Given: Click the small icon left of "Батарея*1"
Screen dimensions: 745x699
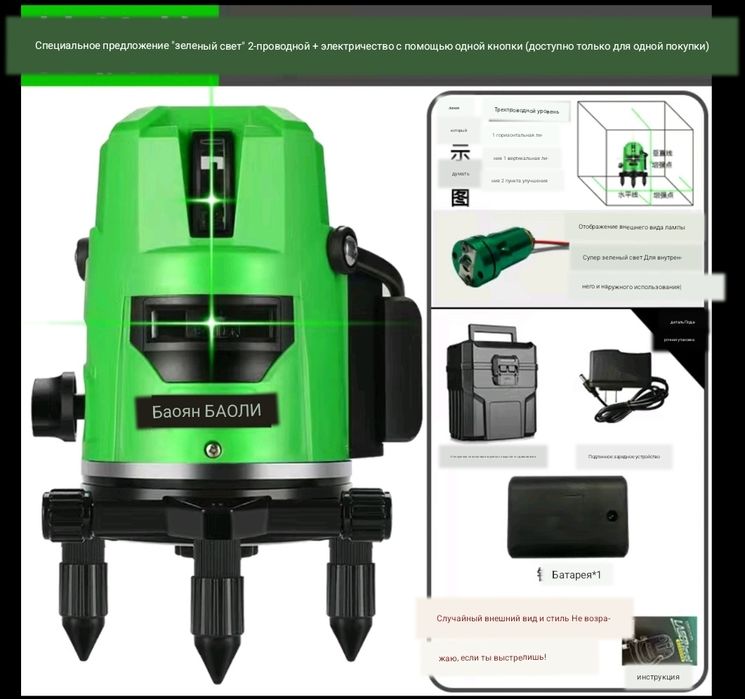Looking at the screenshot, I should tap(539, 574).
